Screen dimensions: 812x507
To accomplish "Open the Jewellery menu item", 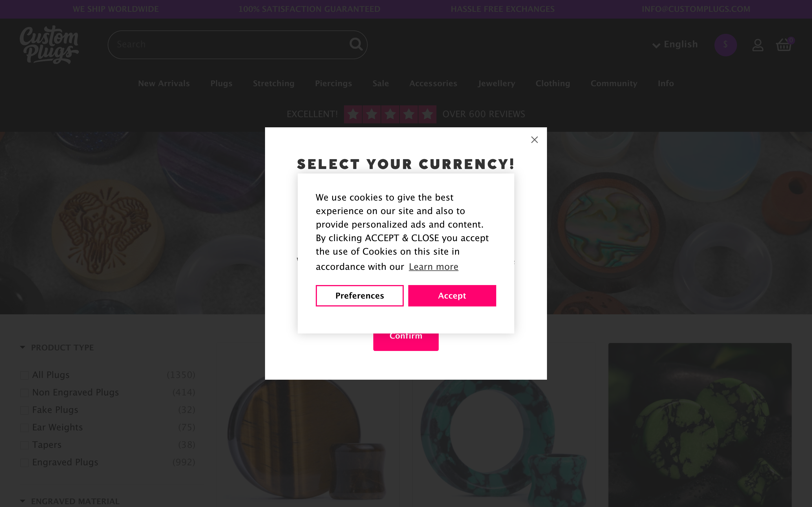I will (x=496, y=83).
